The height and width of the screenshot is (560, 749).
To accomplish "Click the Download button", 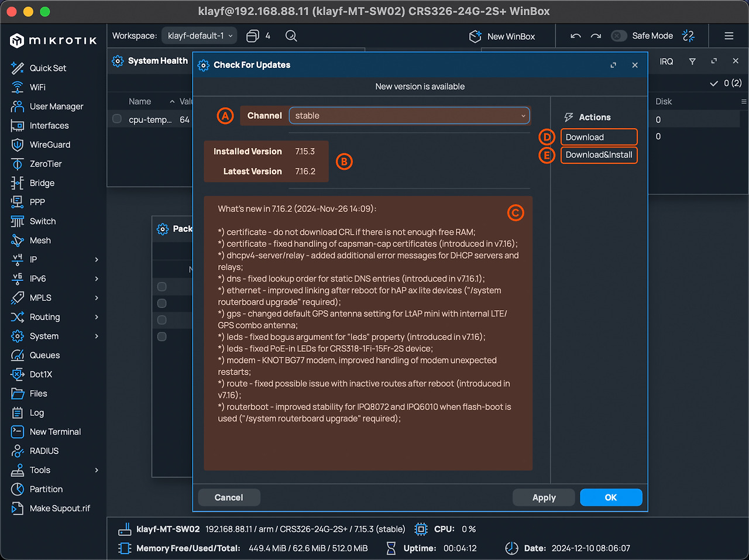I will (x=599, y=137).
